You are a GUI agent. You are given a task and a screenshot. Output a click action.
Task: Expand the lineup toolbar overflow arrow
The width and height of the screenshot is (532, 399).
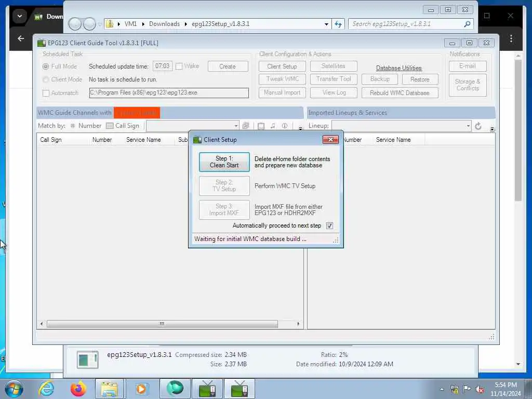pos(492,129)
